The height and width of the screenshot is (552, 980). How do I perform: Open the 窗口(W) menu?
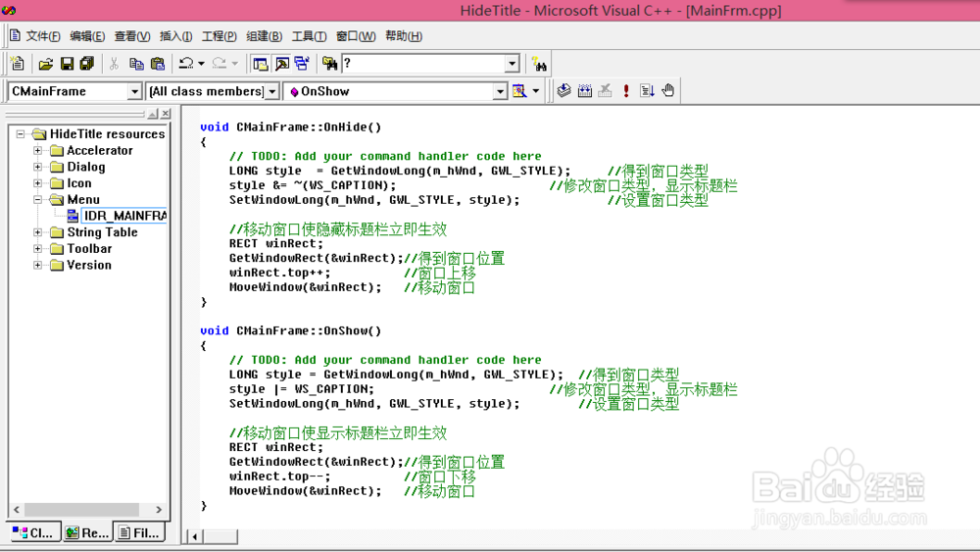coord(356,36)
